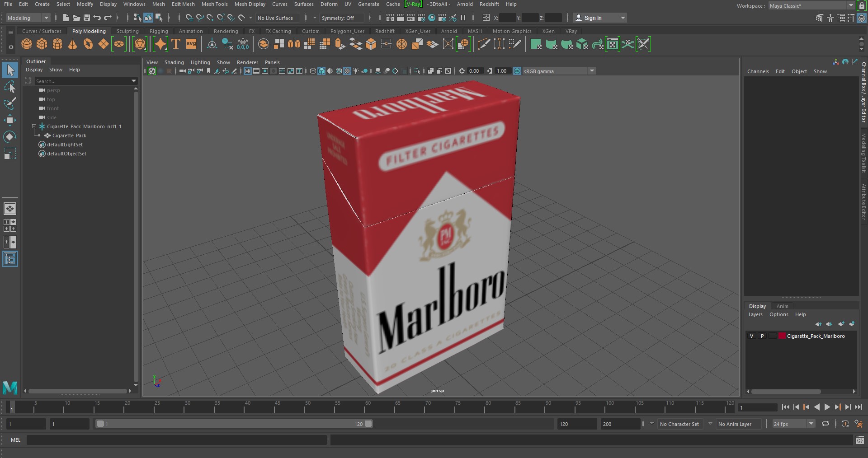Click the Redo arrow icon

[108, 18]
